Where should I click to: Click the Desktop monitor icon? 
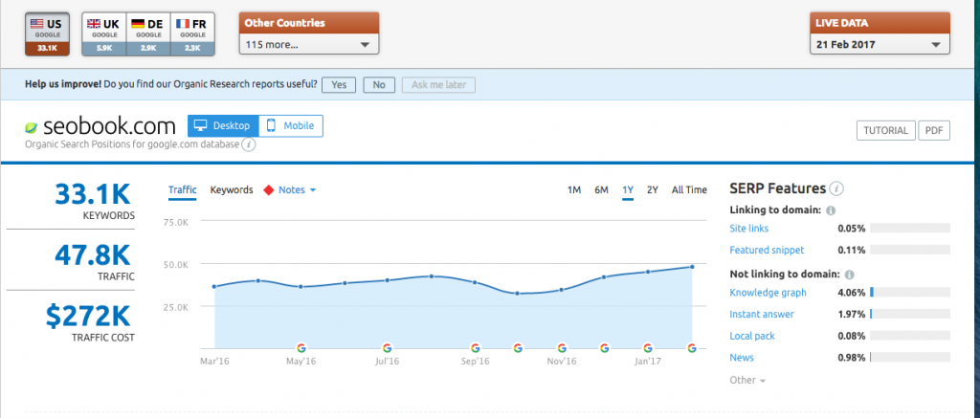(201, 125)
